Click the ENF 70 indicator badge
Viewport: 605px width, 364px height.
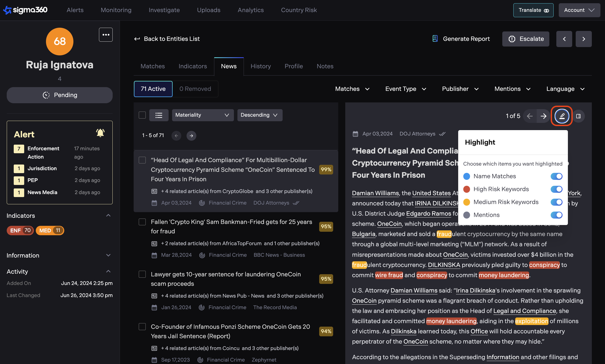(x=20, y=230)
